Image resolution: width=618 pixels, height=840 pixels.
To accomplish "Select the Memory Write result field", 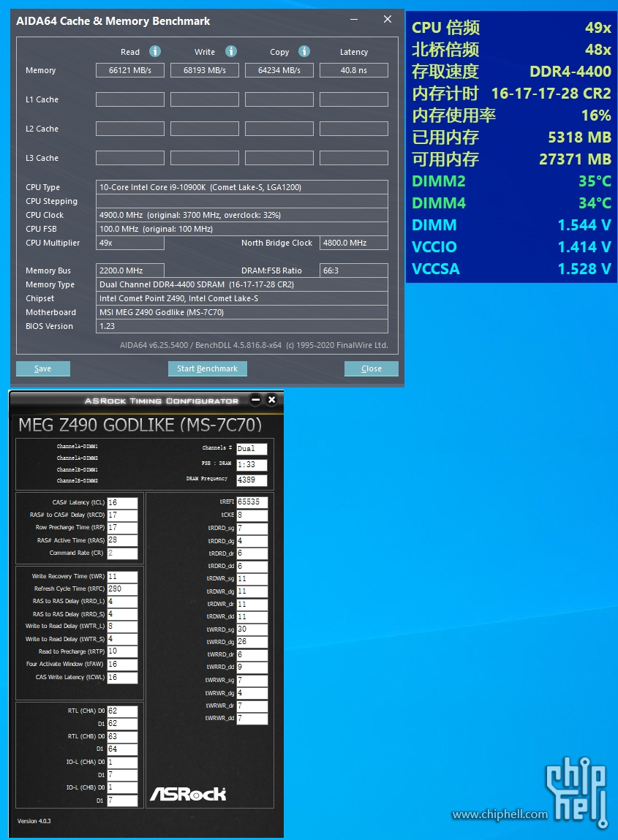I will (205, 70).
